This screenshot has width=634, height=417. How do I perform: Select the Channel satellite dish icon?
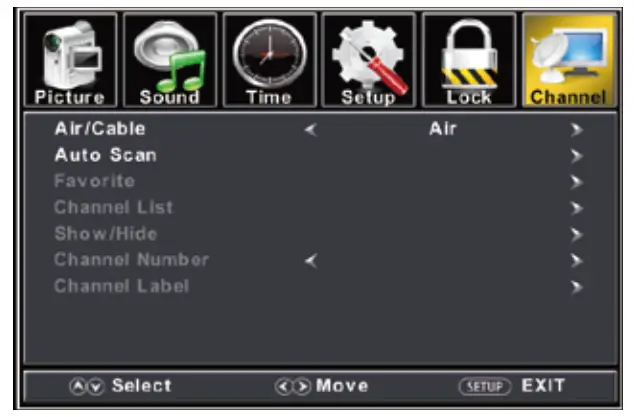click(569, 60)
